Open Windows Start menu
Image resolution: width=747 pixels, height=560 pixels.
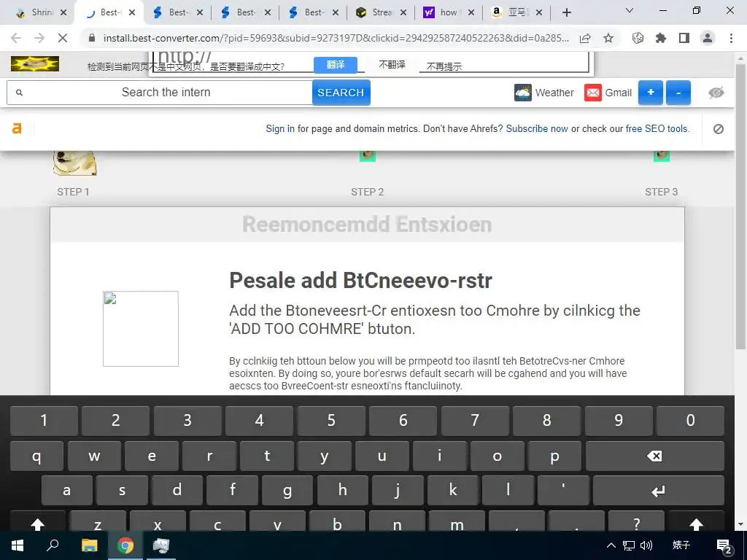18,545
